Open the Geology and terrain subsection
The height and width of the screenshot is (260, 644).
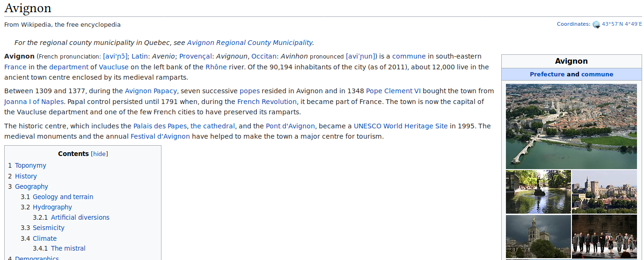63,197
